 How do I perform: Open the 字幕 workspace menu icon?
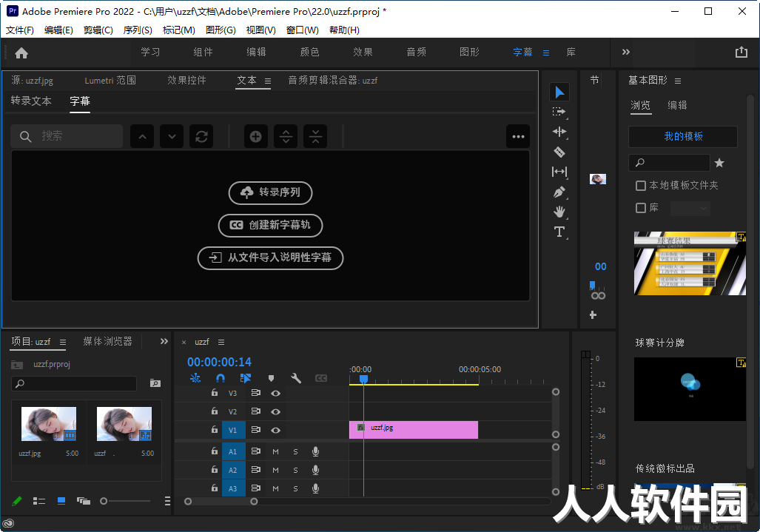pos(546,53)
